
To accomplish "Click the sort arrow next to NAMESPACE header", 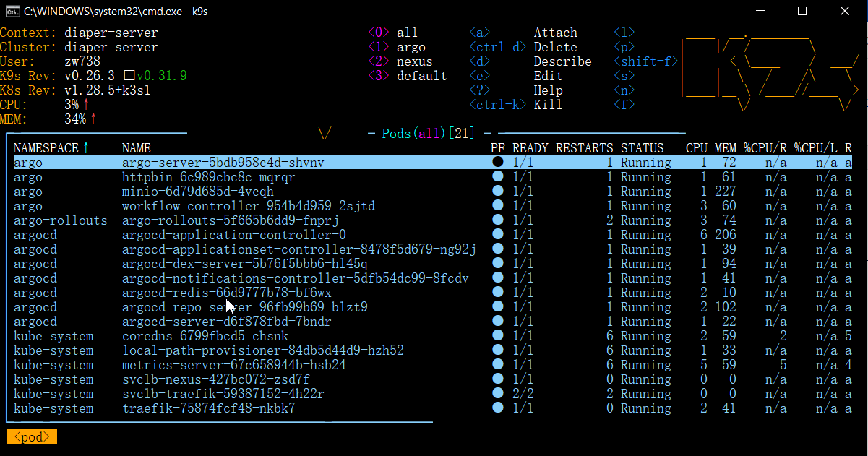I will point(86,148).
